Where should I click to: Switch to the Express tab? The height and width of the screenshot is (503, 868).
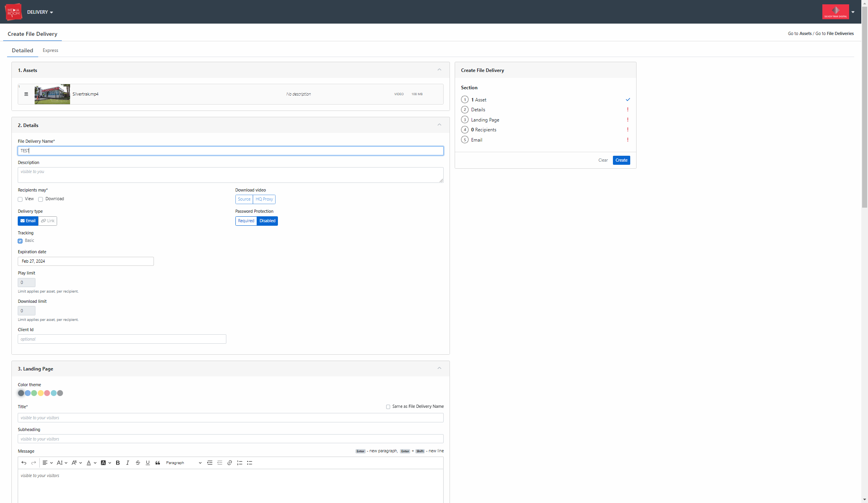point(50,50)
